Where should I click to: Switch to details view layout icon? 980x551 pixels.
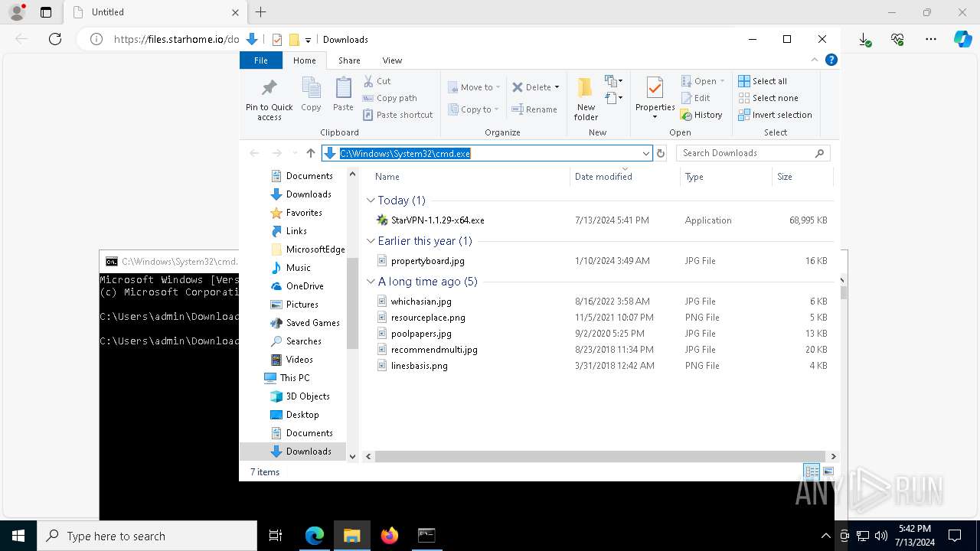(811, 472)
